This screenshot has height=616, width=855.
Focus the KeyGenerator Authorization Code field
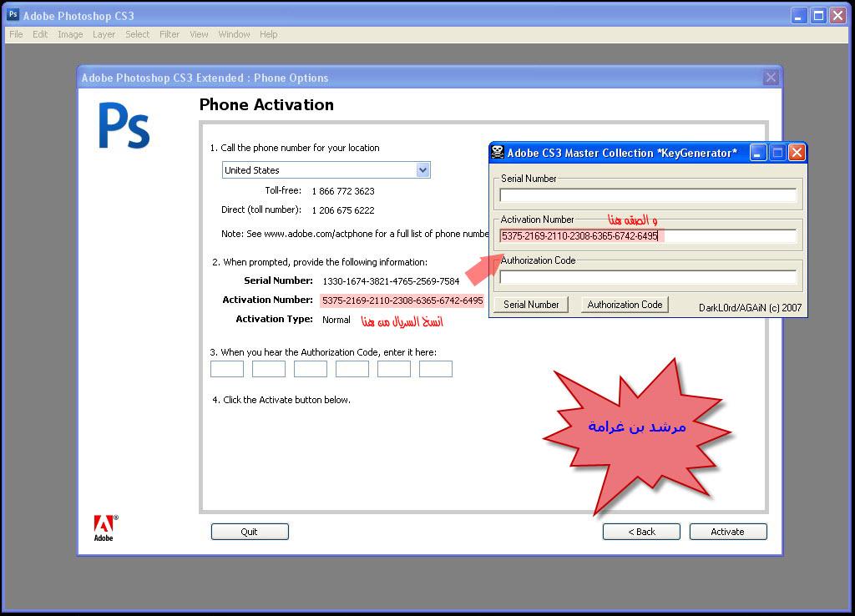[648, 277]
